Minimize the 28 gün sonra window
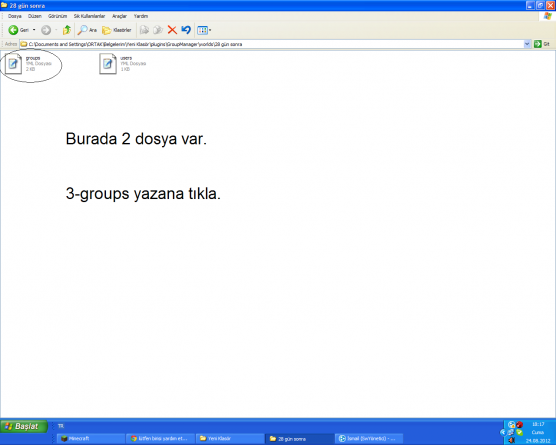The width and height of the screenshot is (556, 445). [x=530, y=5]
